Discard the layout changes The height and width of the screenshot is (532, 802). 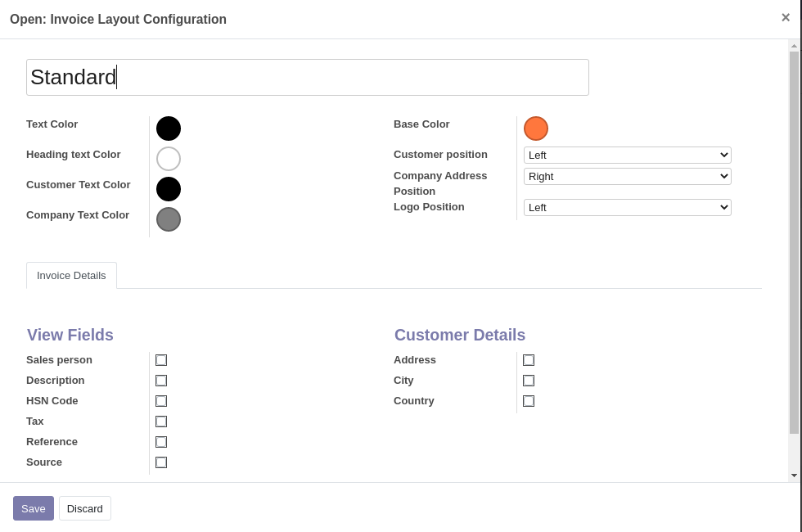(x=85, y=508)
